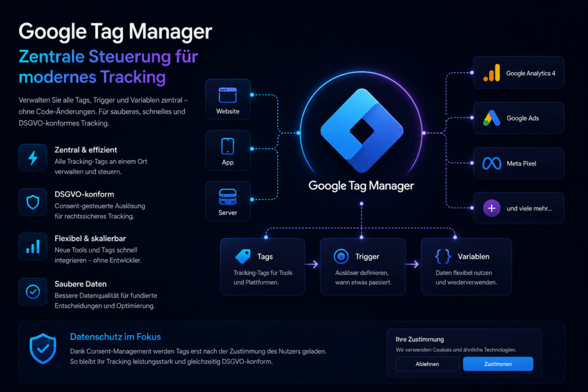
Task: Click the Google Ads label
Action: click(523, 118)
